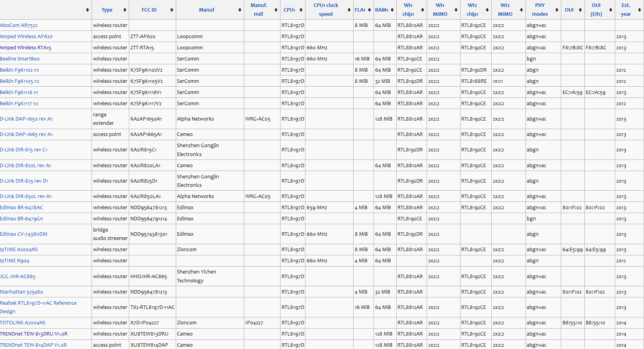
Task: Click the FCC ID header label
Action: pyautogui.click(x=149, y=10)
